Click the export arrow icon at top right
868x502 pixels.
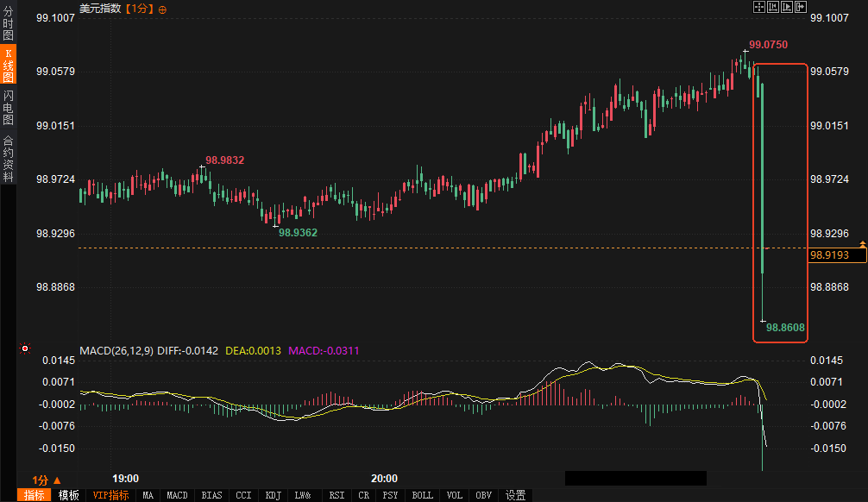click(801, 7)
